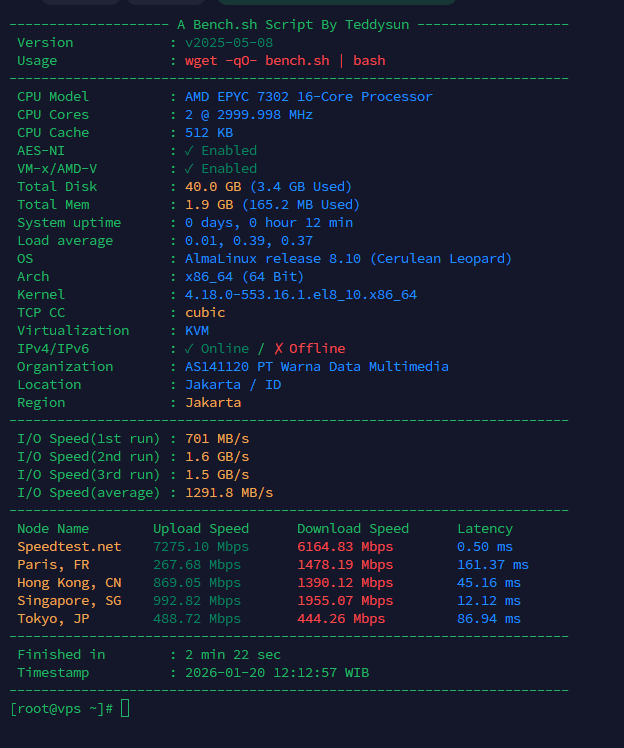Click the AlmaLinux release 8.10 OS text
This screenshot has height=748, width=624.
point(348,259)
